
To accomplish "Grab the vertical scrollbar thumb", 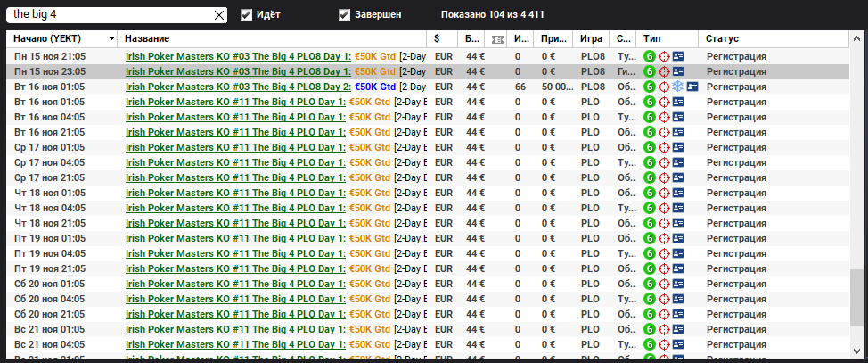I will (x=856, y=298).
